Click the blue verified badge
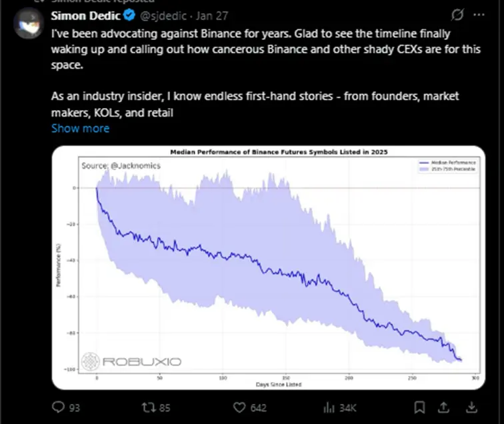 128,16
